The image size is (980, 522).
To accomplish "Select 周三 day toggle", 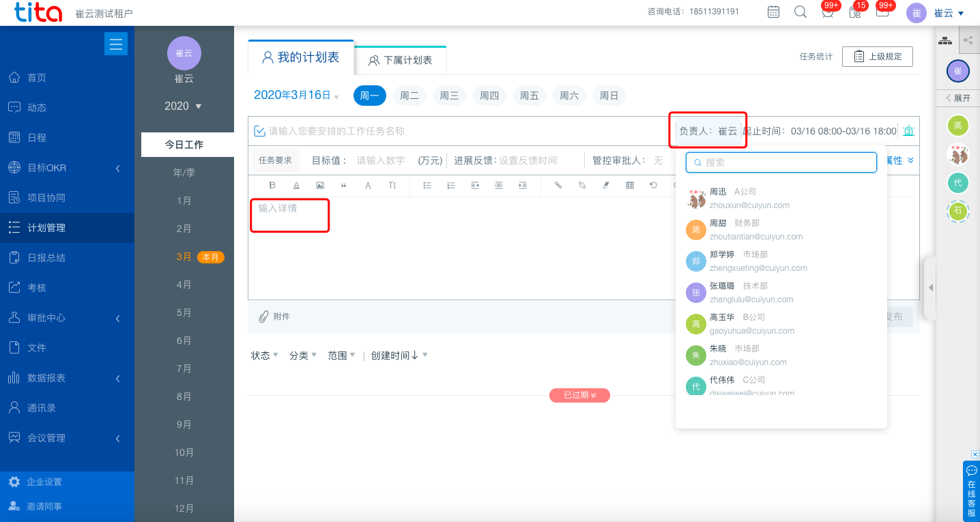I will 449,96.
